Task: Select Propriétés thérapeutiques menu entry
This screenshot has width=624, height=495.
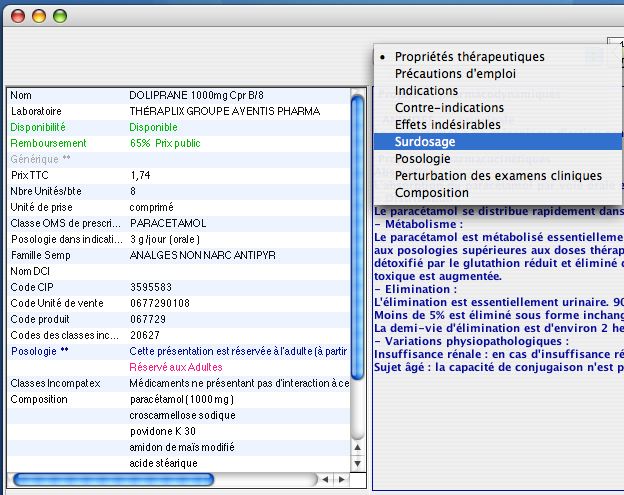Action: pos(497,57)
